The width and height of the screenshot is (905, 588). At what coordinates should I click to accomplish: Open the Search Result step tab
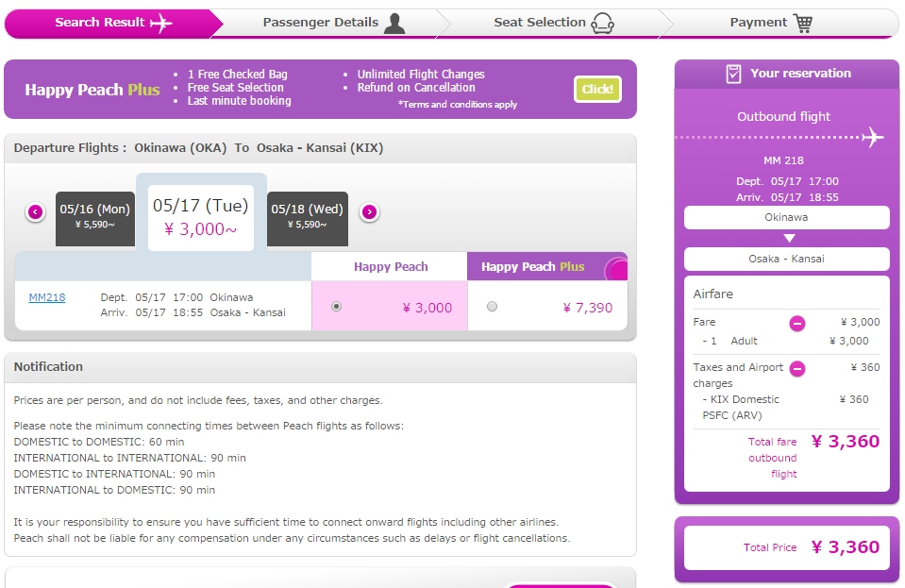pos(113,23)
